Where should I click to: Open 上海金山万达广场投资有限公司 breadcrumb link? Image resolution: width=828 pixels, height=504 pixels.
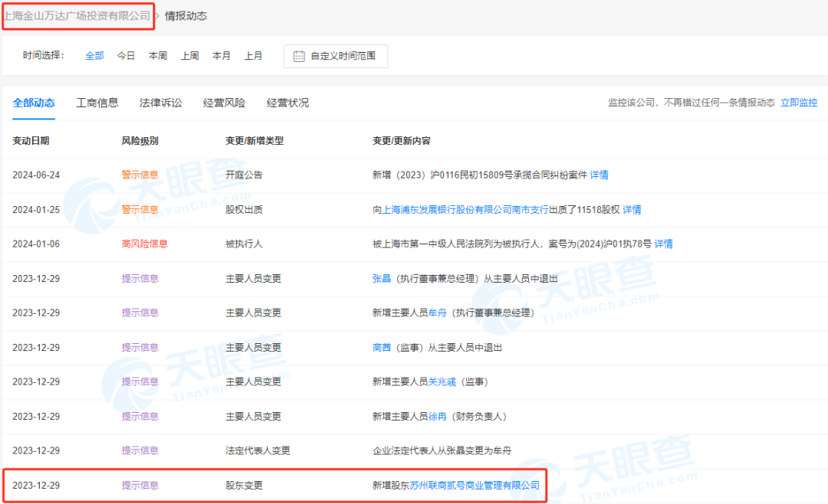point(77,16)
